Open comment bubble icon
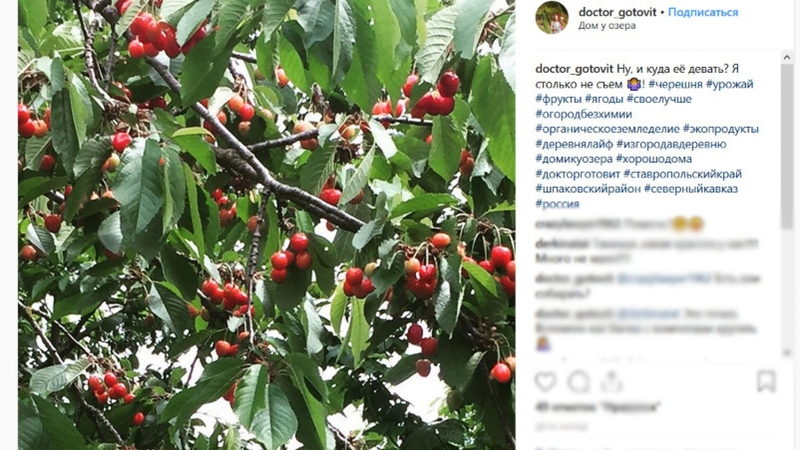 click(579, 382)
